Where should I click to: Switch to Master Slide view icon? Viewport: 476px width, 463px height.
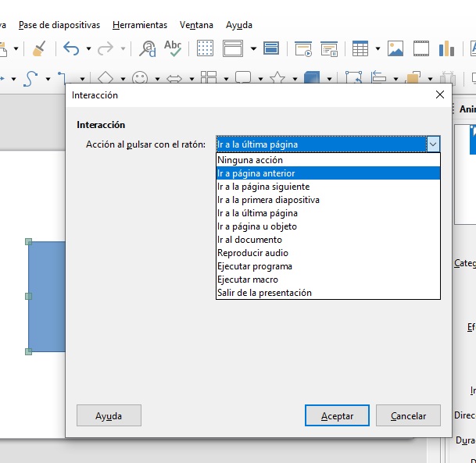click(x=271, y=48)
